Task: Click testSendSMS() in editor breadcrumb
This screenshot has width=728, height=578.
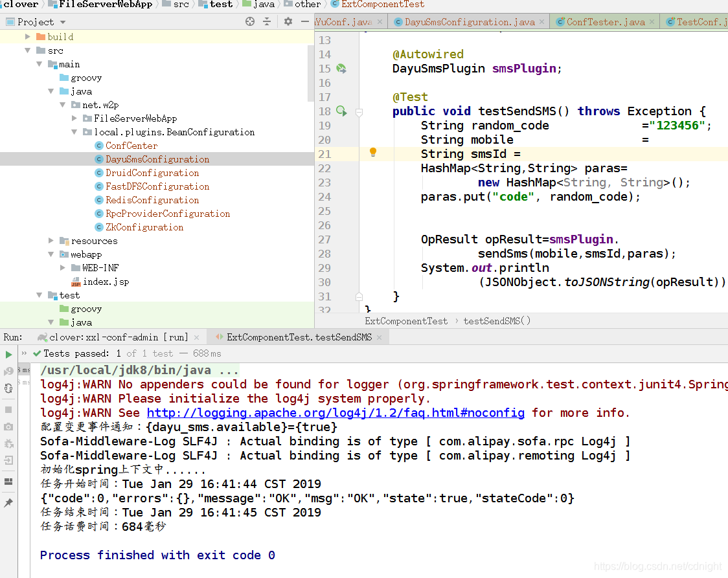Action: click(497, 321)
